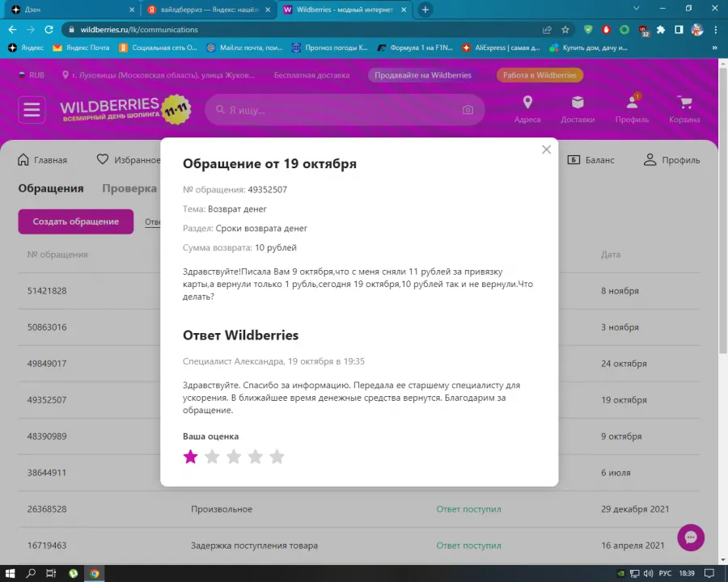Go to Главная home tab

(42, 160)
